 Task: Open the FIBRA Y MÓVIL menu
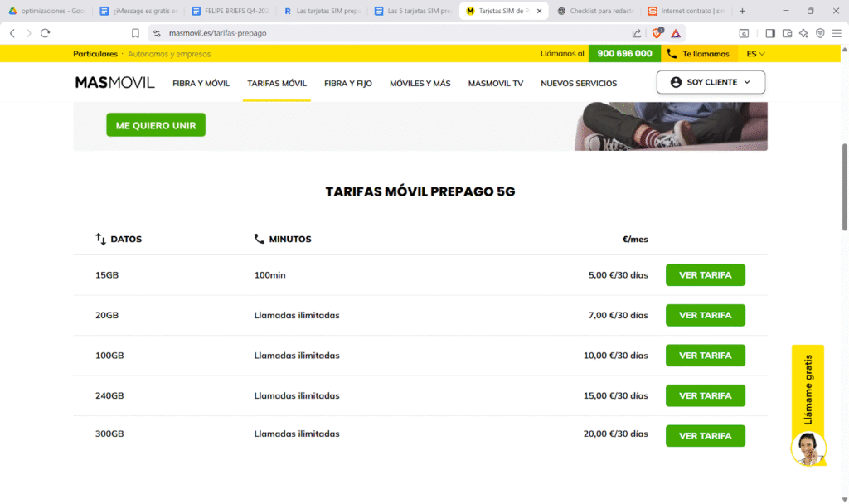pyautogui.click(x=201, y=84)
